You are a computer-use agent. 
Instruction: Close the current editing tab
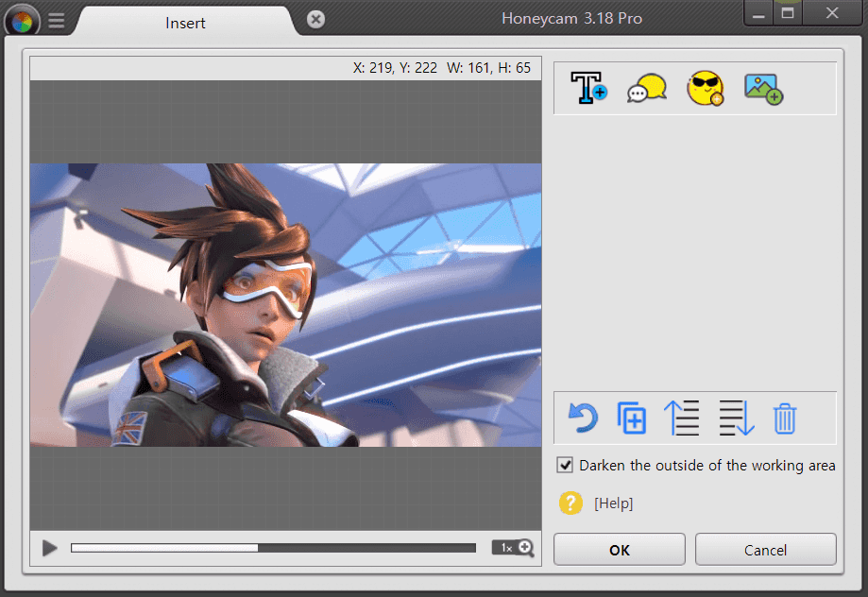pos(315,19)
